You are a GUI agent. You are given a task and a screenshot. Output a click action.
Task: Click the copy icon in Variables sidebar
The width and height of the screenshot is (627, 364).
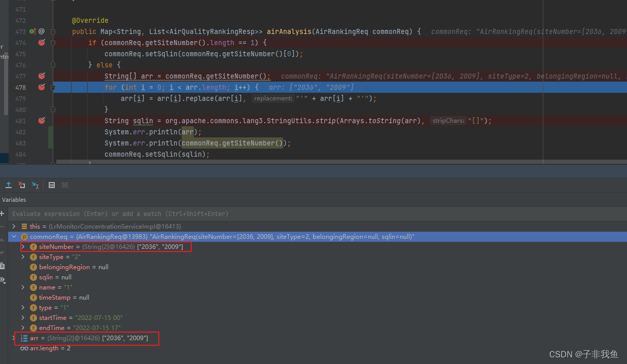pyautogui.click(x=2, y=266)
